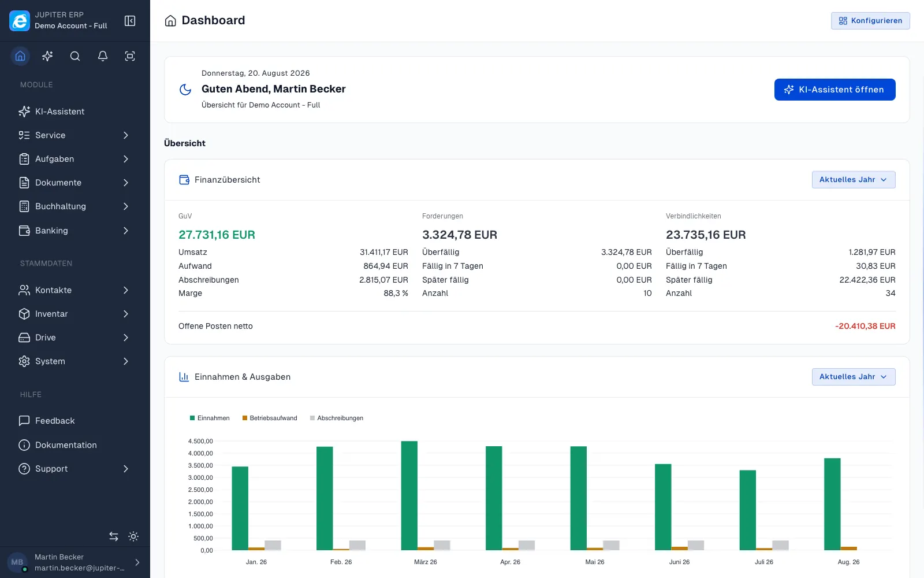Collapse the sidebar with the panel icon

tap(130, 21)
